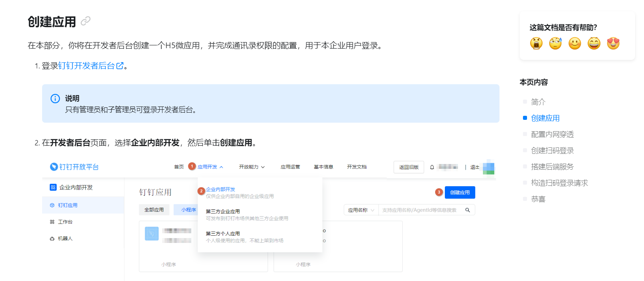
Task: Click the blue 创建应用 button
Action: click(460, 192)
